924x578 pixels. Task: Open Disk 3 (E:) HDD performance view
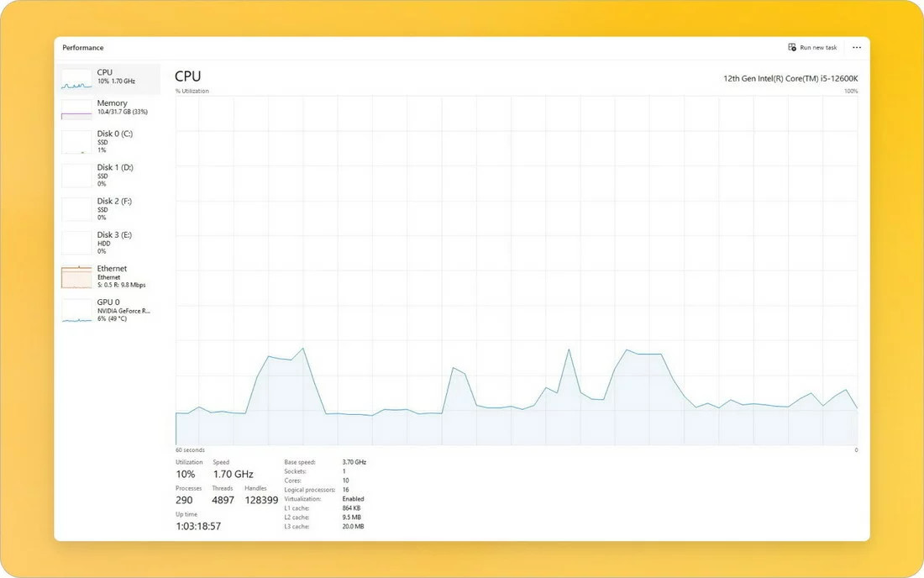110,242
